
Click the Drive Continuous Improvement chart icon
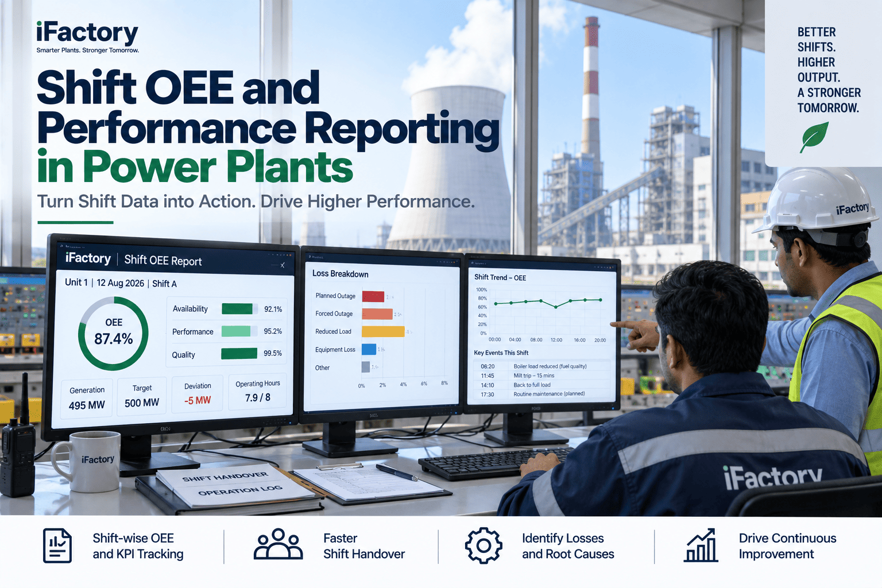point(701,545)
